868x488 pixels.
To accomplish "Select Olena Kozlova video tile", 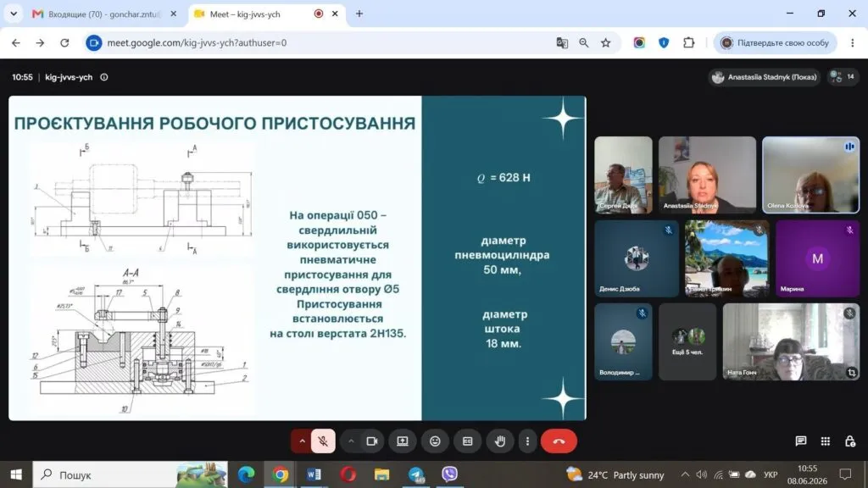I will [x=810, y=175].
